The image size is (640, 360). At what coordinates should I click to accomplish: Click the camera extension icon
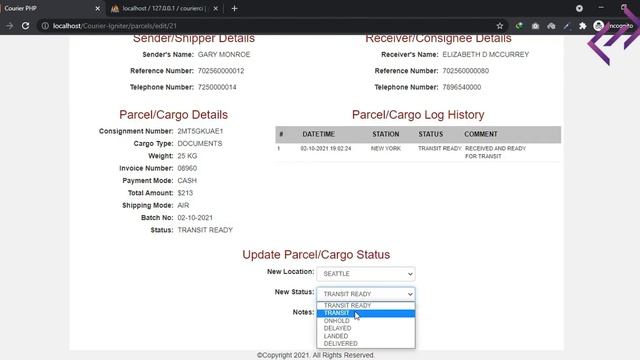535,26
